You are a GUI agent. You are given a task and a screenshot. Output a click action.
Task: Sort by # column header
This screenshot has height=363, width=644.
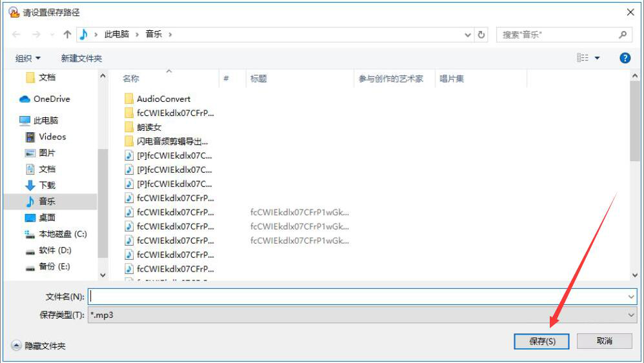point(226,79)
